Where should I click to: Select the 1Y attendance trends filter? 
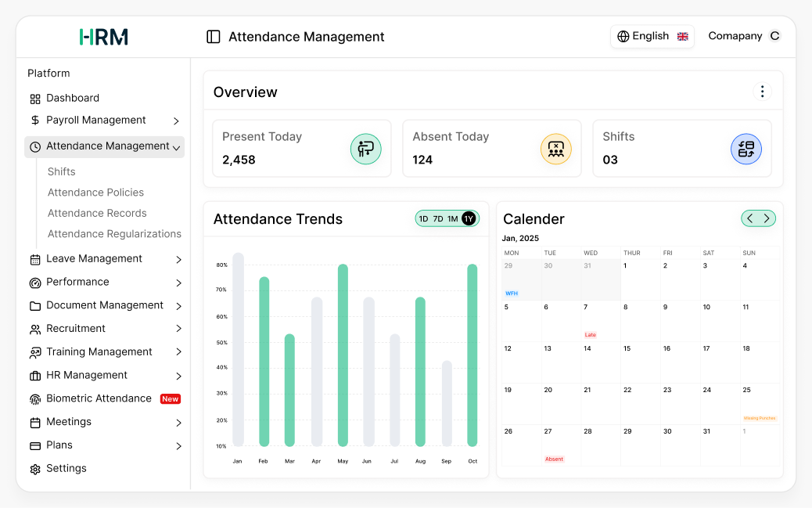click(469, 218)
